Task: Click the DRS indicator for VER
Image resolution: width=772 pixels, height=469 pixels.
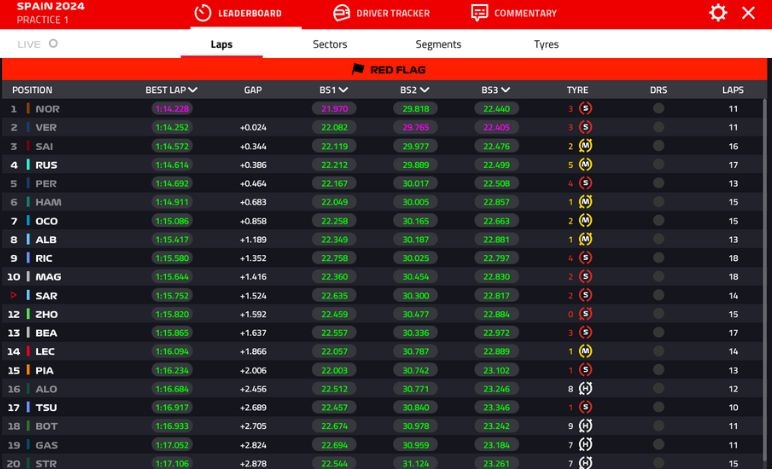Action: point(658,127)
